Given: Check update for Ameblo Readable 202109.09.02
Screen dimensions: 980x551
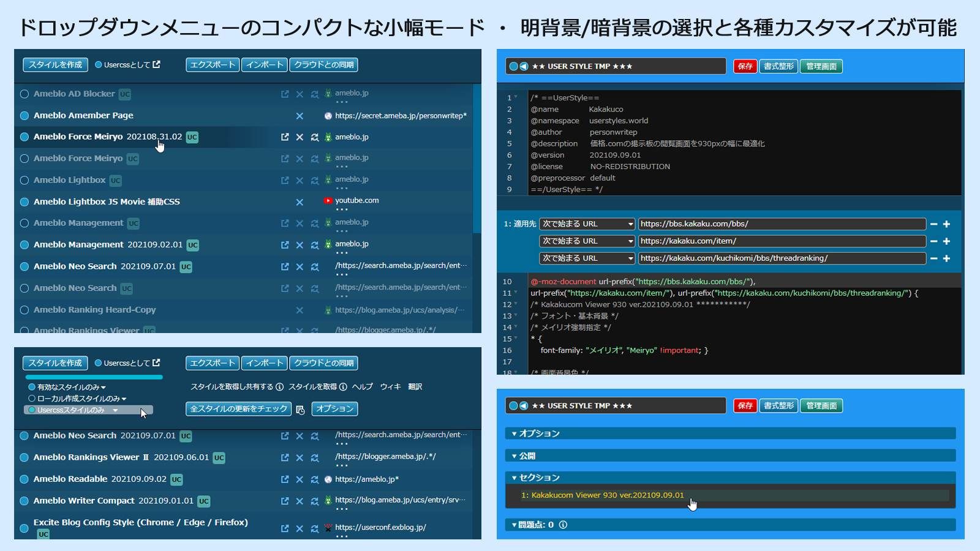Looking at the screenshot, I should click(314, 479).
